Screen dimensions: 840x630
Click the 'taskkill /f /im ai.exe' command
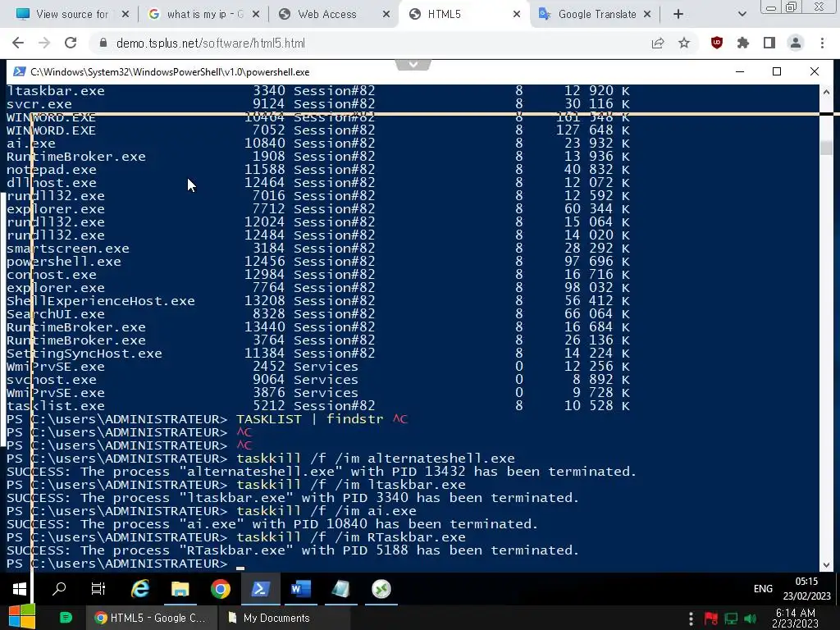pyautogui.click(x=326, y=511)
